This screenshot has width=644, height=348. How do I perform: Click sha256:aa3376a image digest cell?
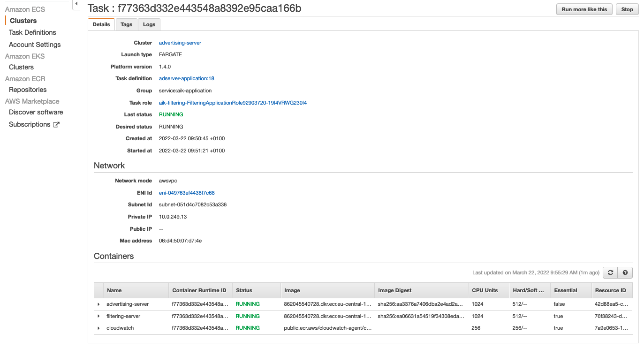coord(421,304)
